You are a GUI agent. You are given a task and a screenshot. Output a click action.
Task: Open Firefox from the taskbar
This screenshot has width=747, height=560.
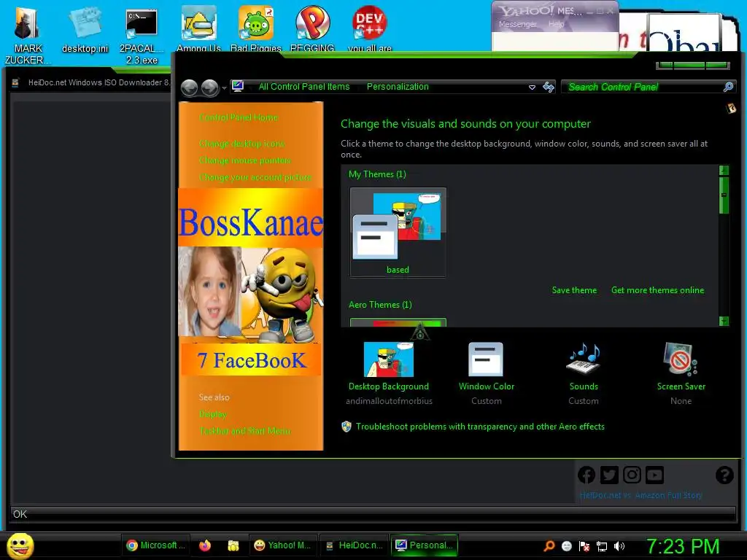click(205, 545)
